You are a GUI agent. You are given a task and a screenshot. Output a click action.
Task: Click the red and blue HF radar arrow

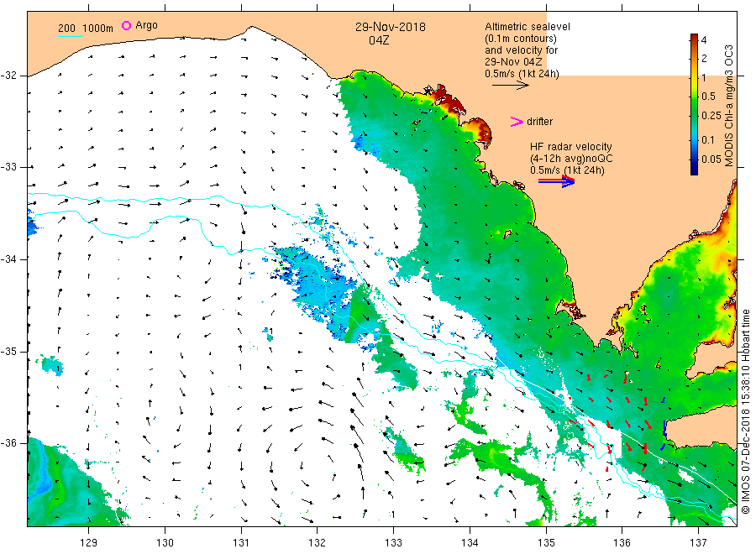point(556,181)
